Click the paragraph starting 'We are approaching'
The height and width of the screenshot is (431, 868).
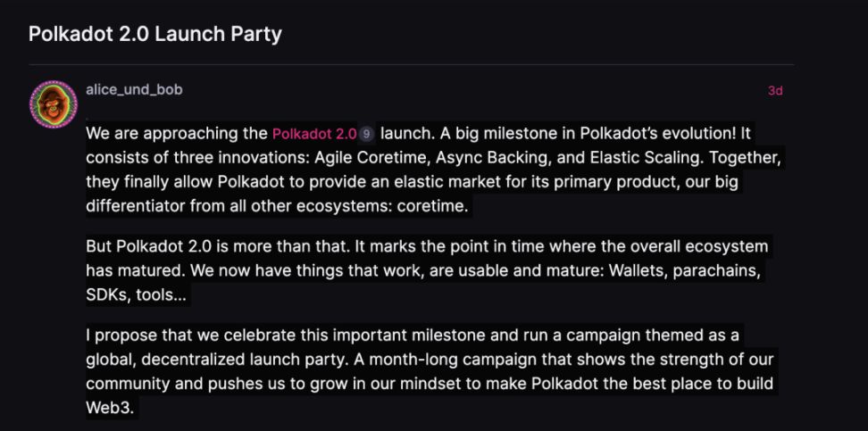pyautogui.click(x=420, y=170)
